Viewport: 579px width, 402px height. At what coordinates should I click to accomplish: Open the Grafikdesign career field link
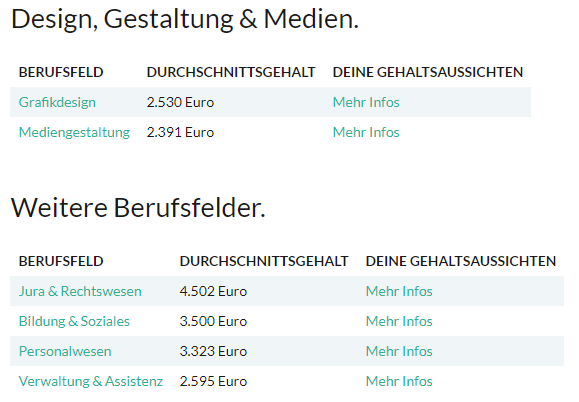coord(57,103)
